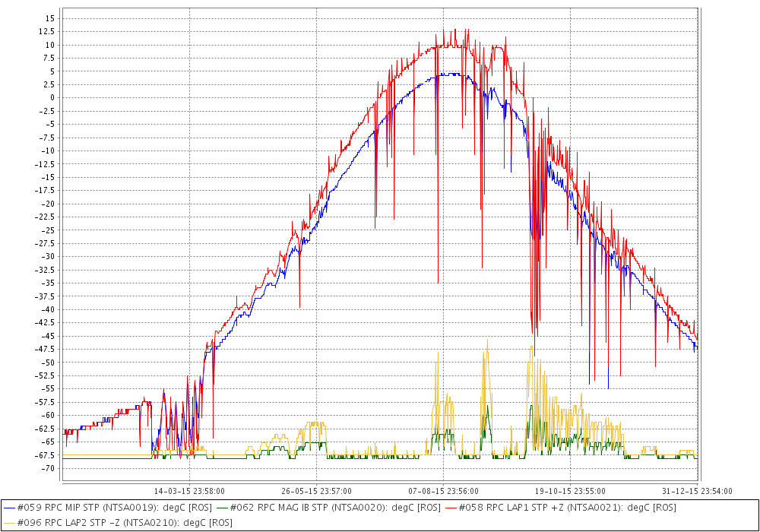This screenshot has height=532, width=760.
Task: Click y-axis value -2.5
Action: tap(46, 111)
